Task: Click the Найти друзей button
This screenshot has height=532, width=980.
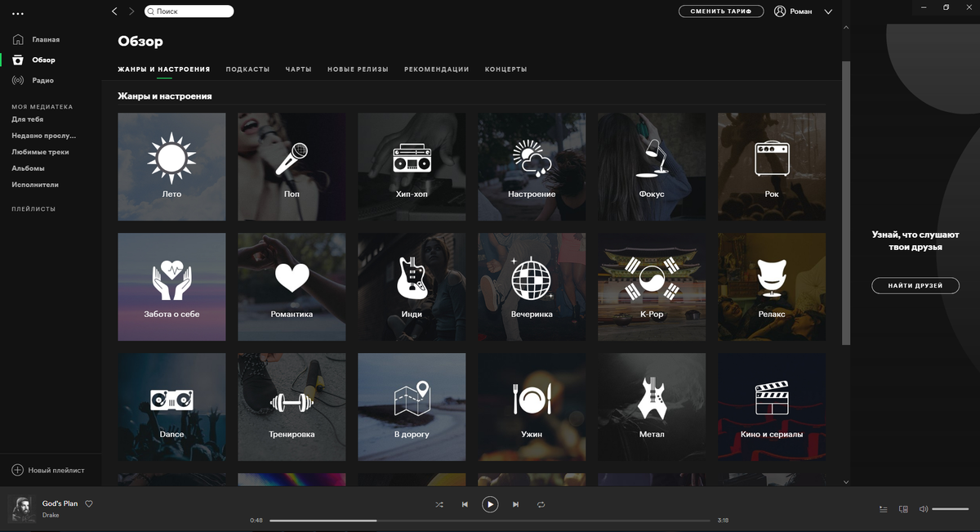Action: pyautogui.click(x=915, y=285)
